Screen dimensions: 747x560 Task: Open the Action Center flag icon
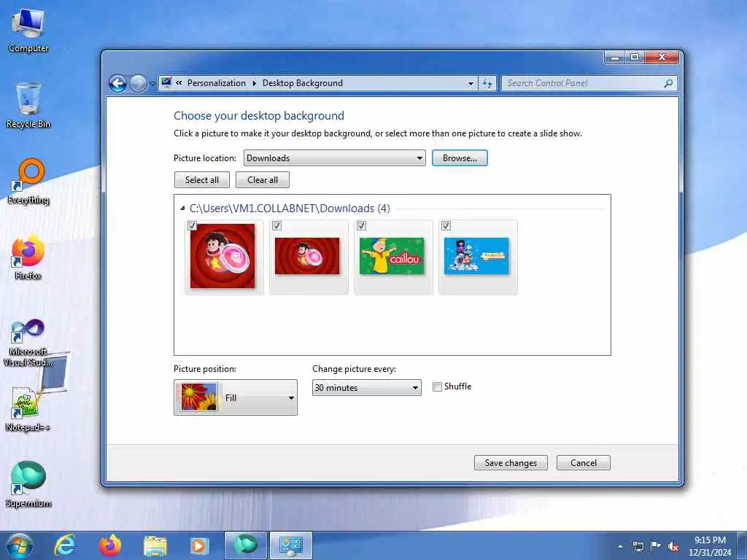coord(656,546)
